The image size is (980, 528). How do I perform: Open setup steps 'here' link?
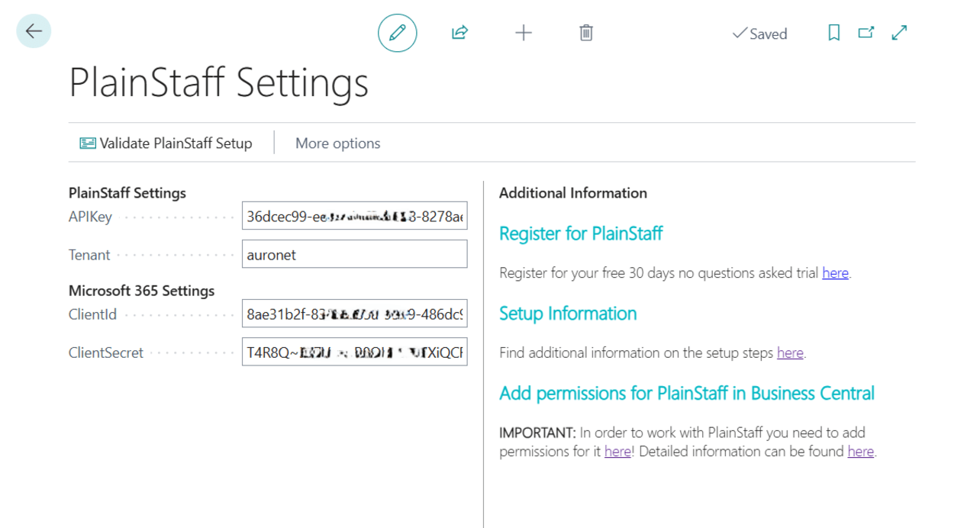pyautogui.click(x=790, y=353)
